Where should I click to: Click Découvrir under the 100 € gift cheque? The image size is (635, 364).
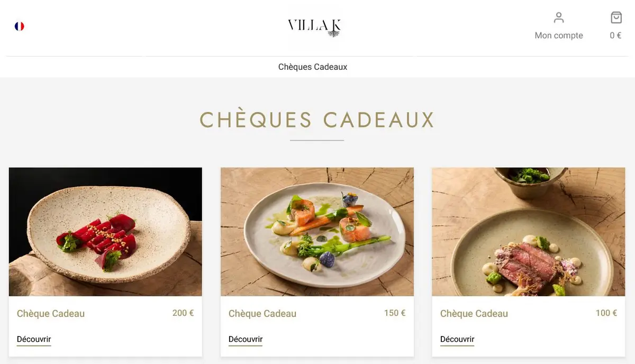[457, 339]
